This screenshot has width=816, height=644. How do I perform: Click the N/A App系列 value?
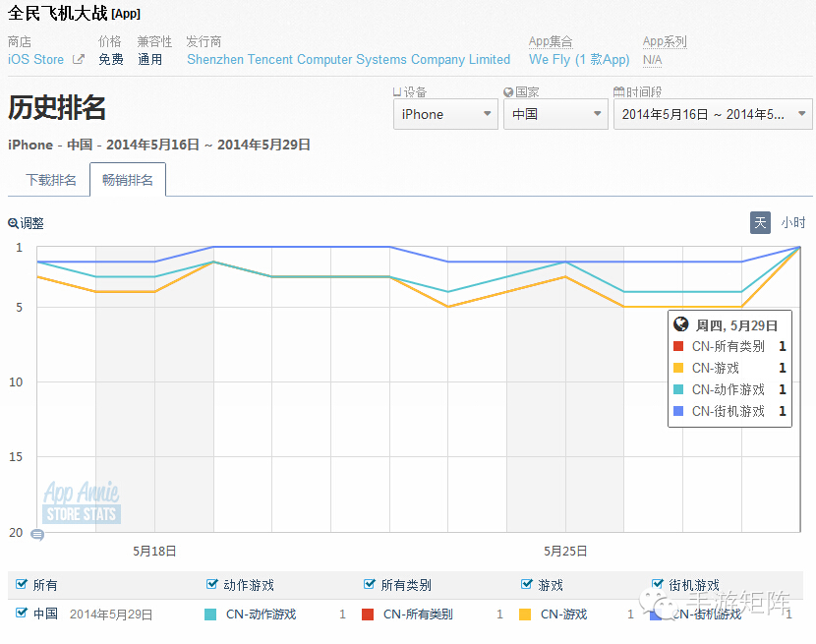(x=652, y=60)
